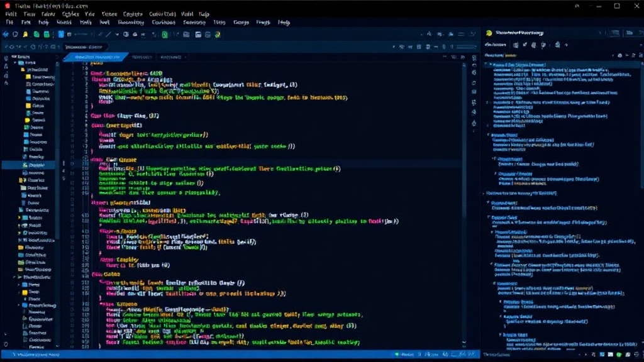This screenshot has height=362, width=644.
Task: Select the highlighted row in the file tree
Action: (x=29, y=165)
